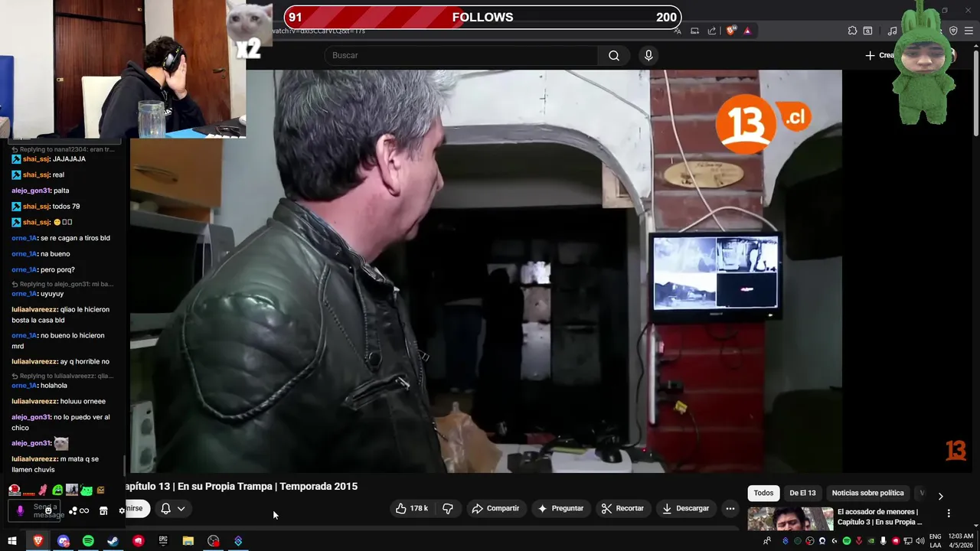
Task: Click into the Buscar search field
Action: coord(461,55)
